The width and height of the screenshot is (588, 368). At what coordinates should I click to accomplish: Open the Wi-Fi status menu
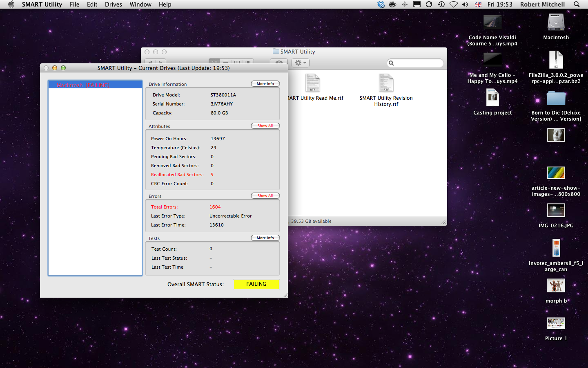coord(453,4)
